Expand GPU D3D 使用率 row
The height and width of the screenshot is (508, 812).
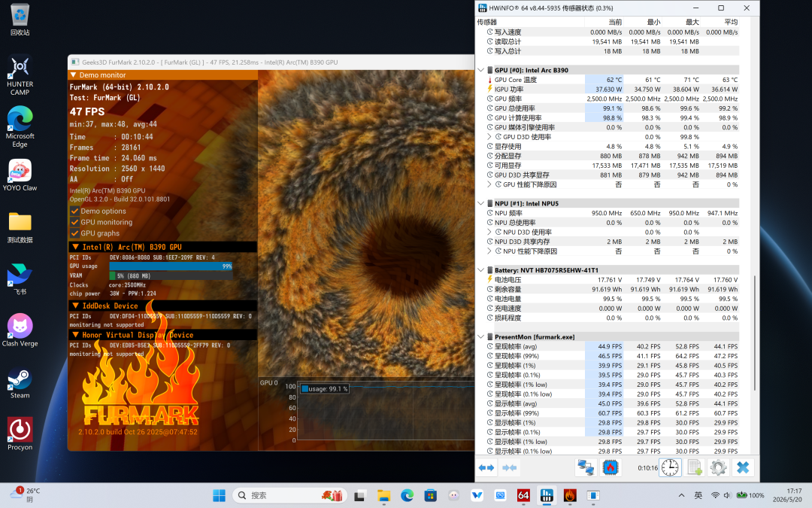pos(489,137)
